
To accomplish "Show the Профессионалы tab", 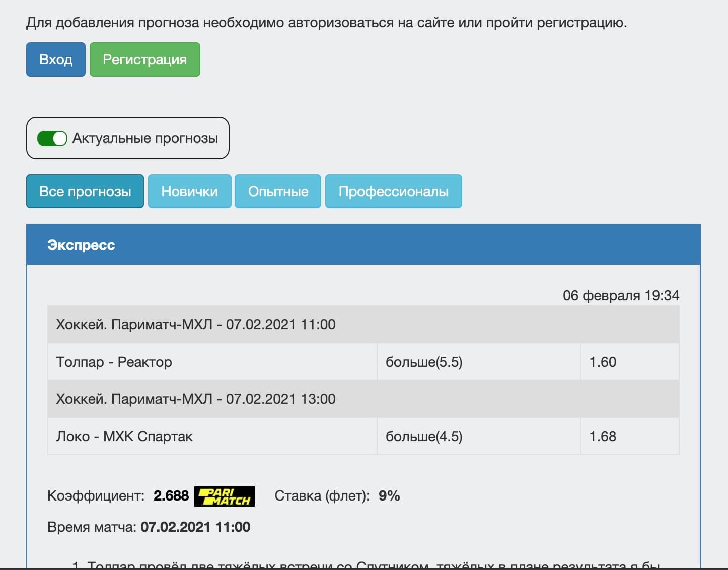I will coord(394,191).
